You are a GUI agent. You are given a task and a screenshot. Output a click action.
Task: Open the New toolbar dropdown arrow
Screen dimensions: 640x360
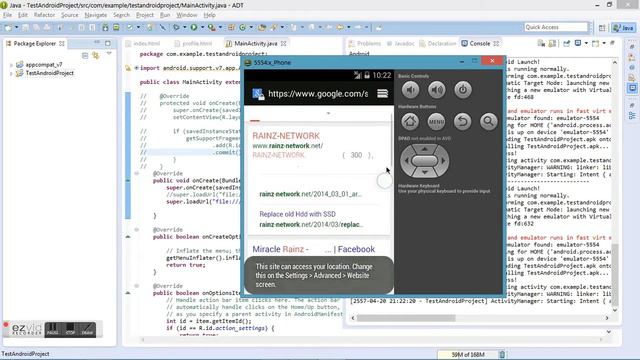(16, 27)
